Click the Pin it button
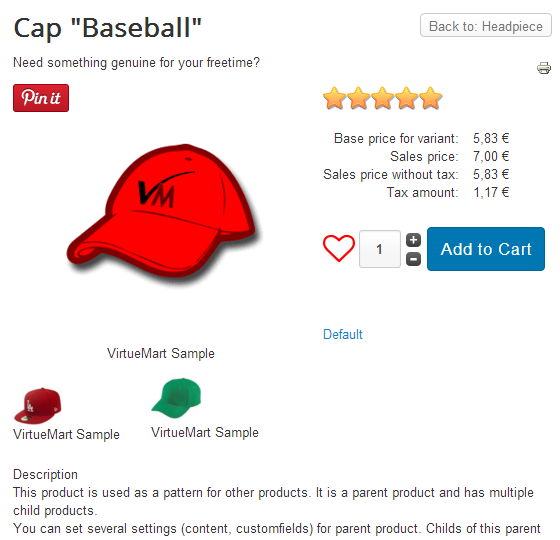 click(x=41, y=98)
